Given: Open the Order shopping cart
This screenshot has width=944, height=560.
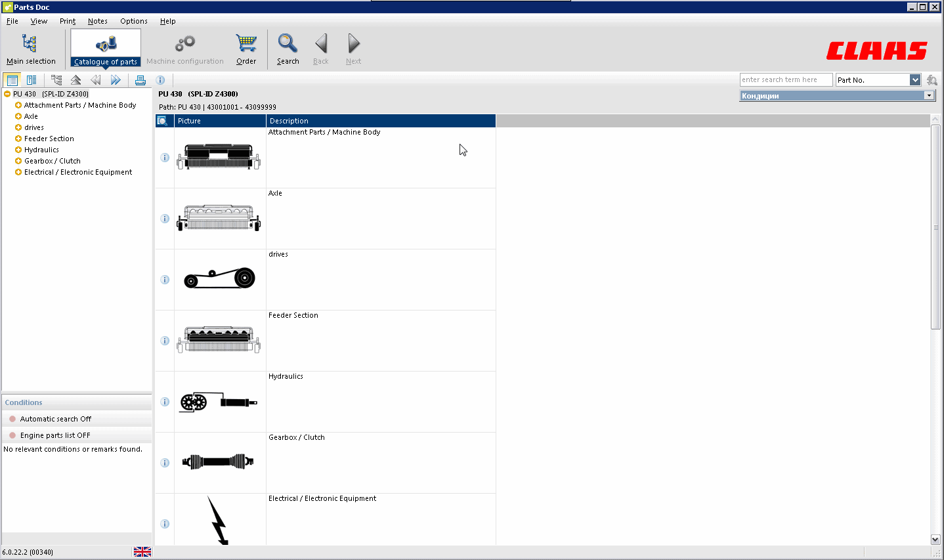Looking at the screenshot, I should [x=246, y=46].
